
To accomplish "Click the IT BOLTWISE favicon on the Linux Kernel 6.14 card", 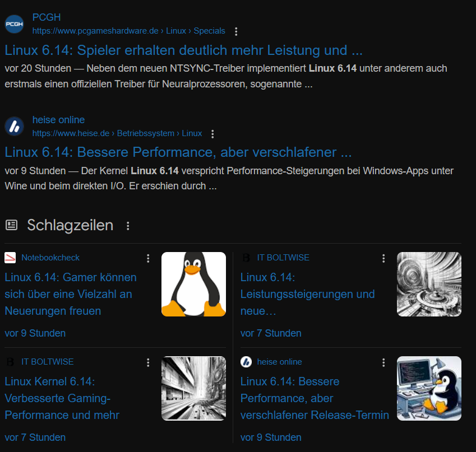I will (x=10, y=362).
